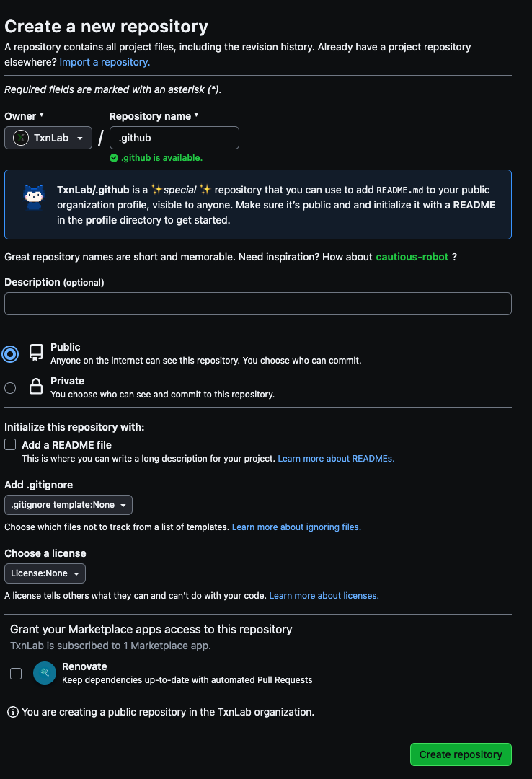Click Learn more about READMEs link
The image size is (532, 779).
tap(336, 459)
